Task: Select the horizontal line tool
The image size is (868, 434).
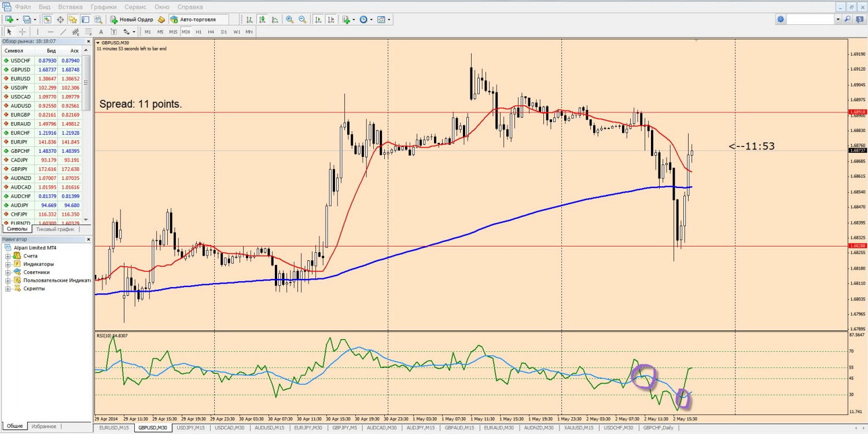Action: (50, 32)
